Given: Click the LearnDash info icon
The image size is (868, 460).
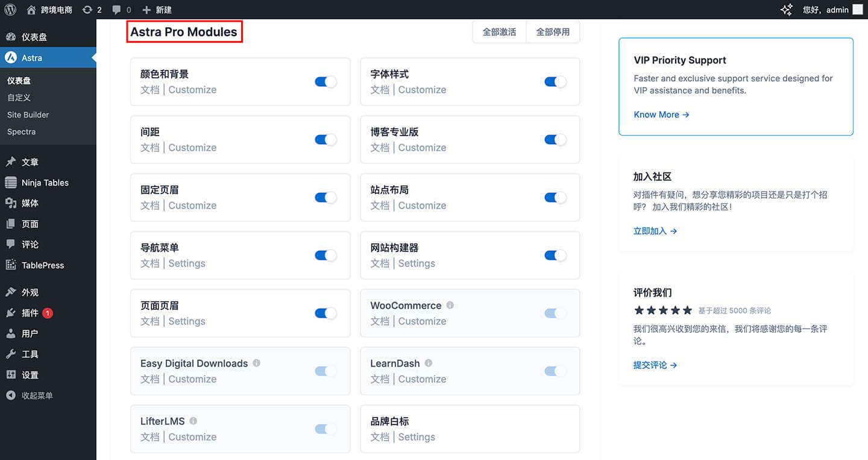Looking at the screenshot, I should (429, 363).
